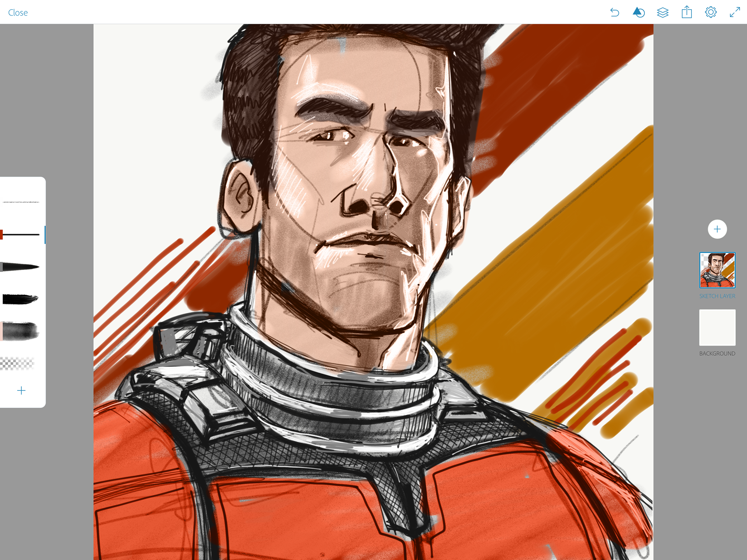Click the red color chip on pen
Image resolution: width=747 pixels, height=560 pixels.
pyautogui.click(x=2, y=235)
